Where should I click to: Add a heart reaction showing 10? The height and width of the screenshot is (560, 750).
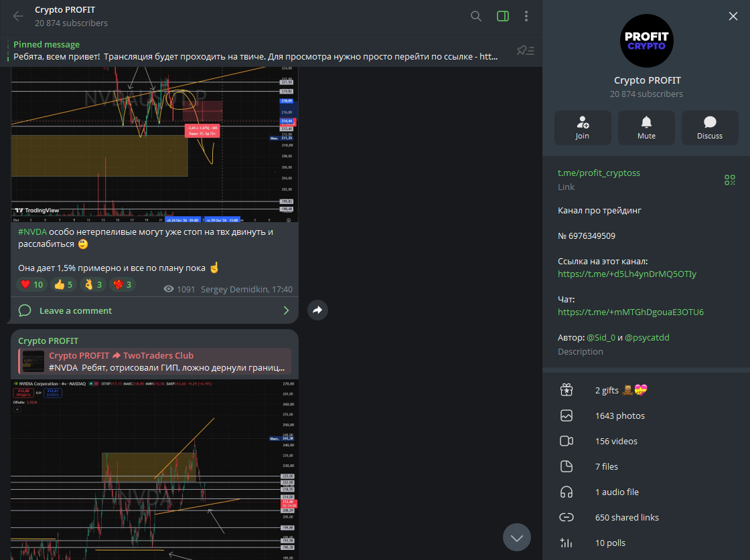31,285
